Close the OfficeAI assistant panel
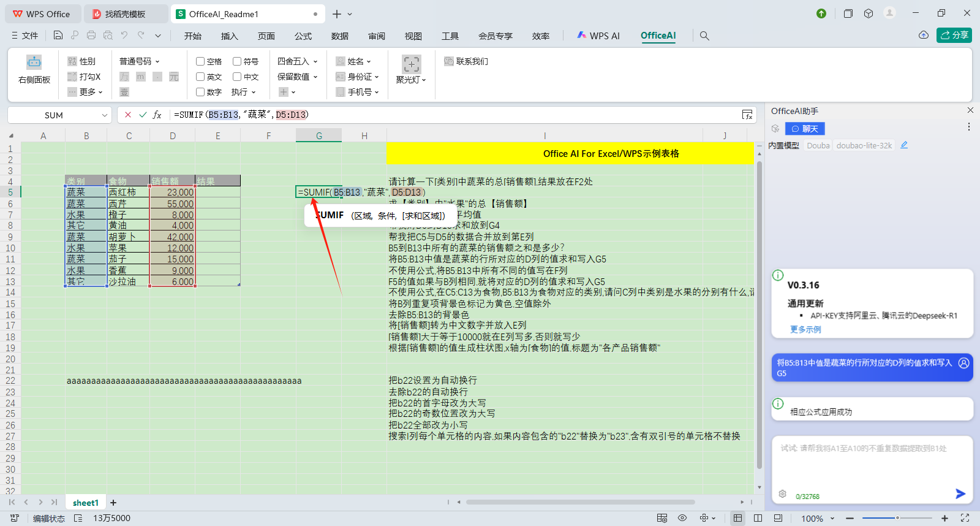This screenshot has height=526, width=980. point(970,110)
